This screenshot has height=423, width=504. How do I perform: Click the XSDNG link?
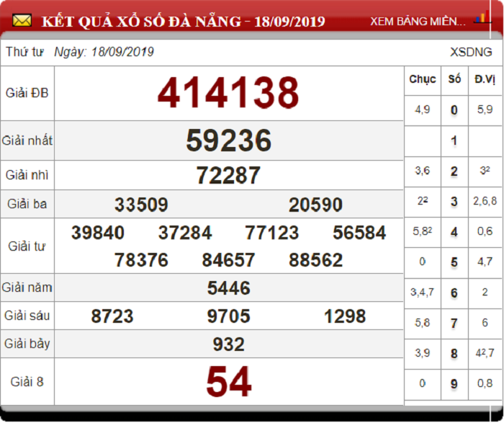click(x=471, y=52)
